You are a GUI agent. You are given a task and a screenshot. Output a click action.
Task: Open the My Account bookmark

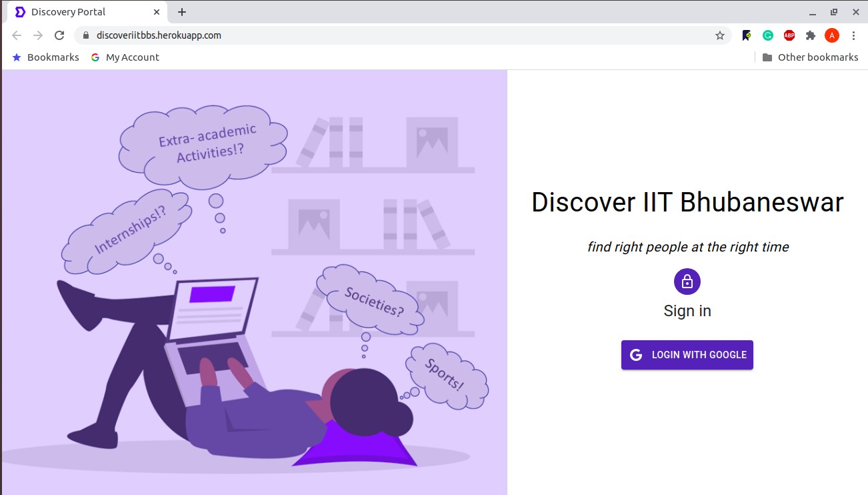point(125,57)
